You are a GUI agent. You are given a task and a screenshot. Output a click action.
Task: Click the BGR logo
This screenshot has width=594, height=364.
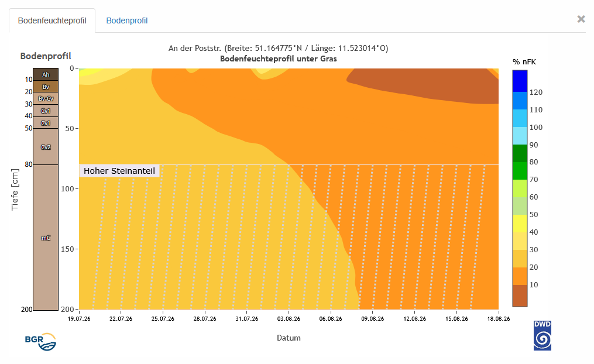(x=40, y=342)
